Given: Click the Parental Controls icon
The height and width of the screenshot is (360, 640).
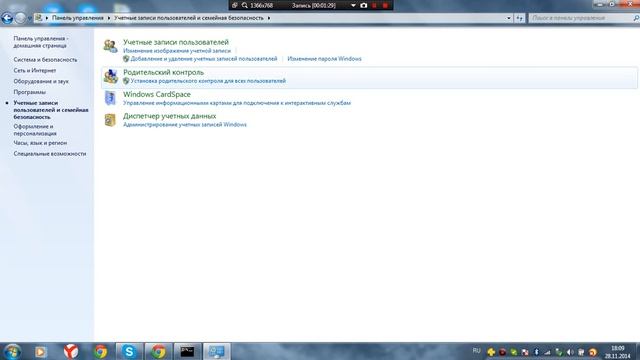Looking at the screenshot, I should [110, 76].
